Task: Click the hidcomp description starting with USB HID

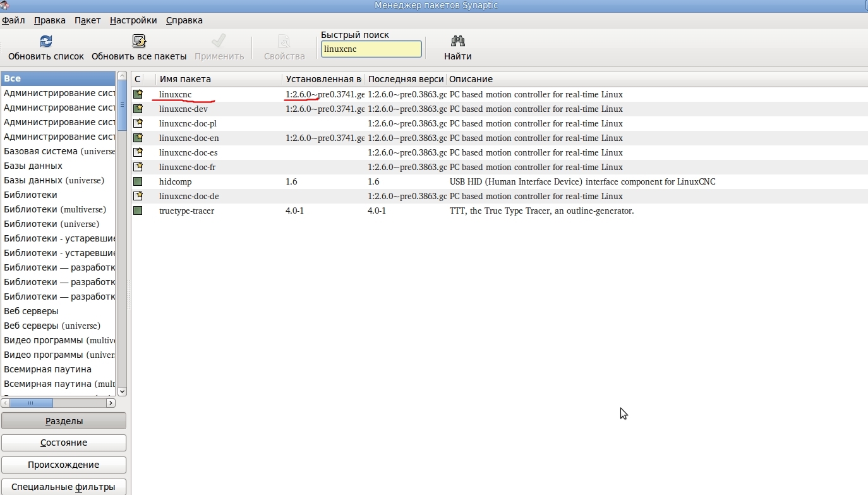Action: click(x=582, y=181)
